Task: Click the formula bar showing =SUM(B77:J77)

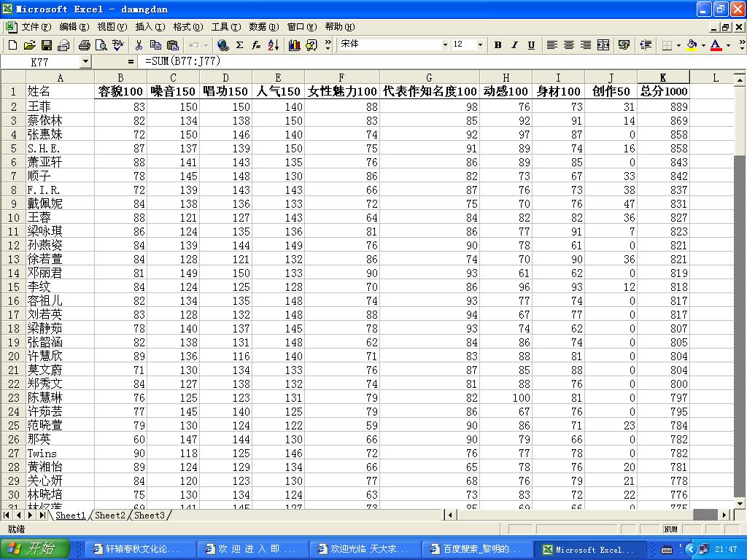Action: [365, 63]
